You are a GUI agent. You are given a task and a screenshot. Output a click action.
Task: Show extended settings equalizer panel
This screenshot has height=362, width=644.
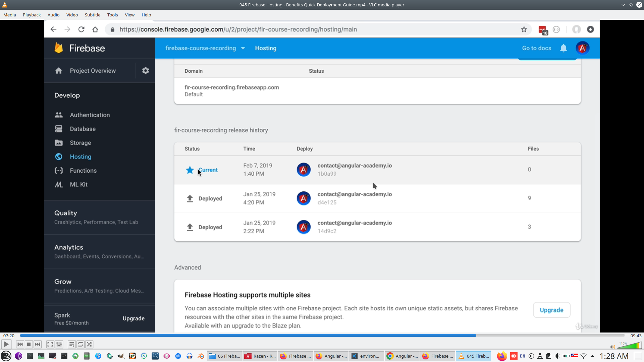59,344
